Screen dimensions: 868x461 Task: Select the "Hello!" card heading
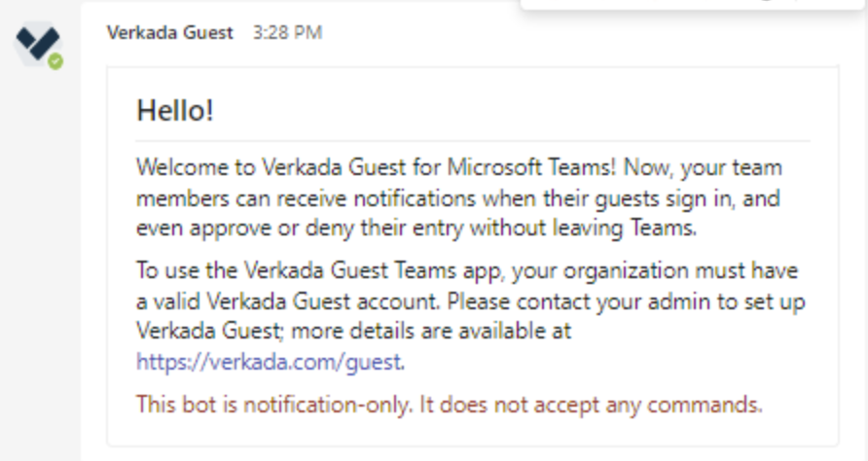click(x=174, y=111)
